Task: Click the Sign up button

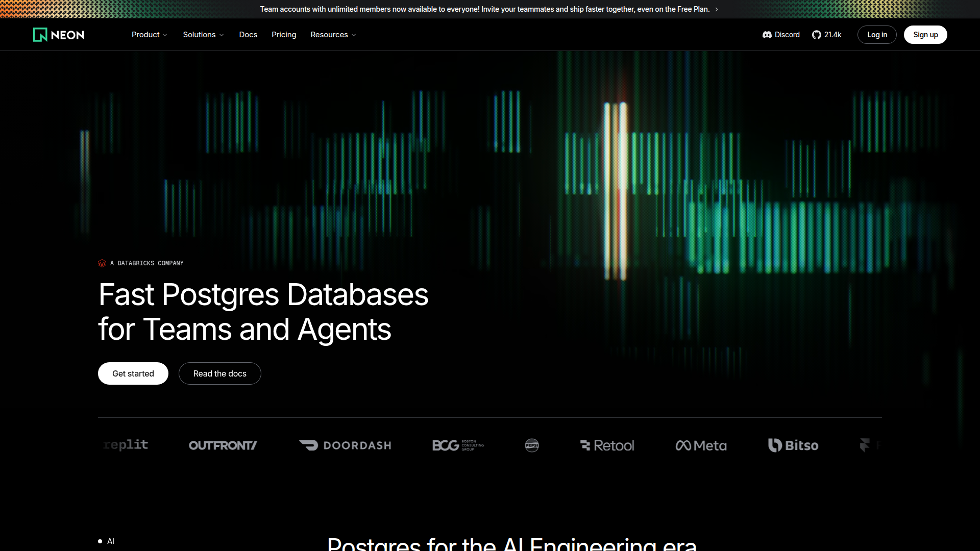Action: tap(925, 35)
